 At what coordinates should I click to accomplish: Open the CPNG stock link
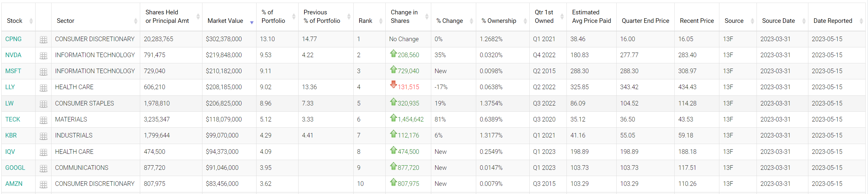point(13,39)
